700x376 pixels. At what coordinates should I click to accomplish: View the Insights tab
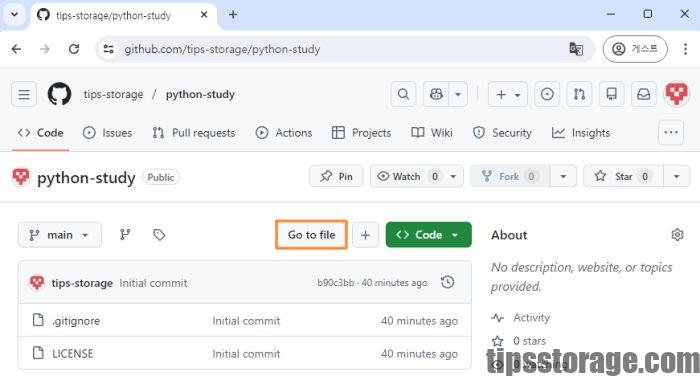[581, 133]
